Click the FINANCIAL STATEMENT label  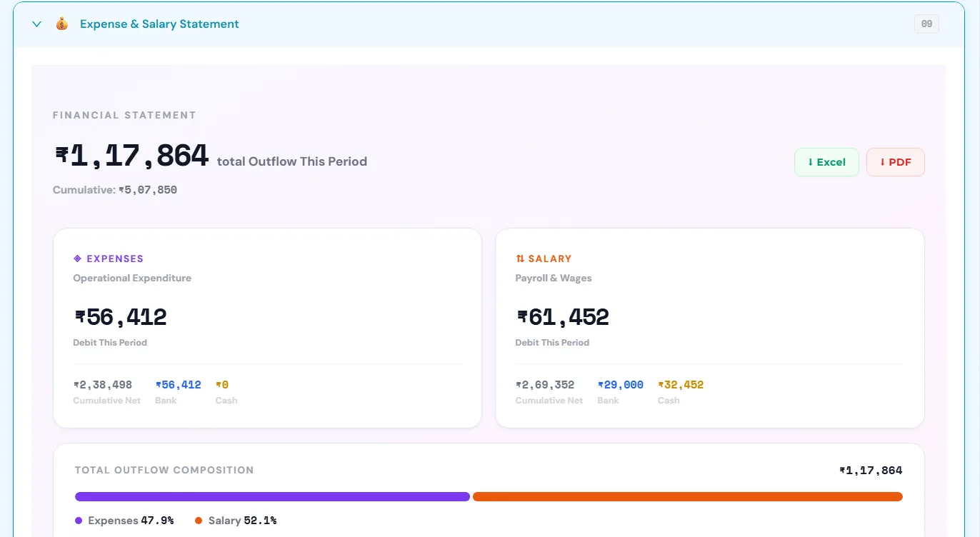pos(124,115)
